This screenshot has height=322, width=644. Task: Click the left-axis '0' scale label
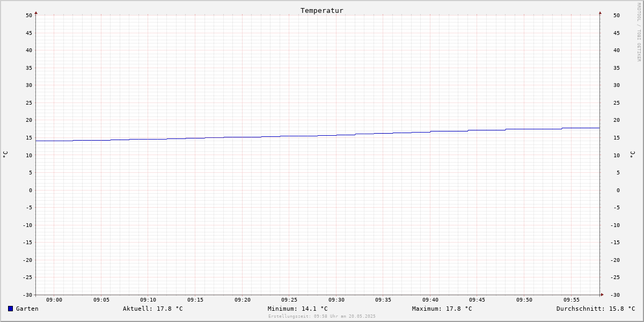pos(31,190)
